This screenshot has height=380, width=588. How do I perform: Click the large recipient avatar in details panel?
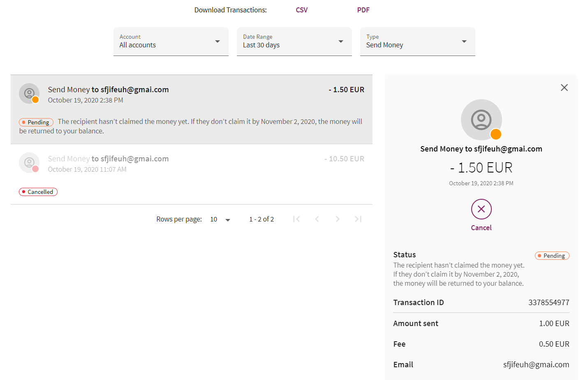click(481, 120)
